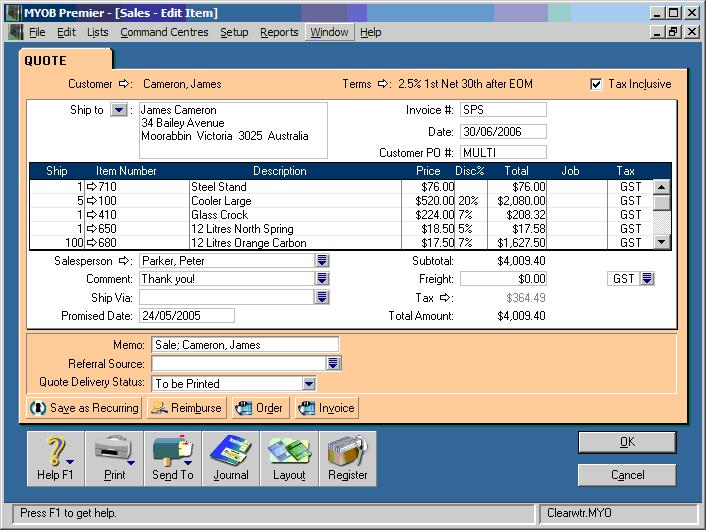Click the Reimburse button
This screenshot has height=530, width=706.
click(186, 408)
